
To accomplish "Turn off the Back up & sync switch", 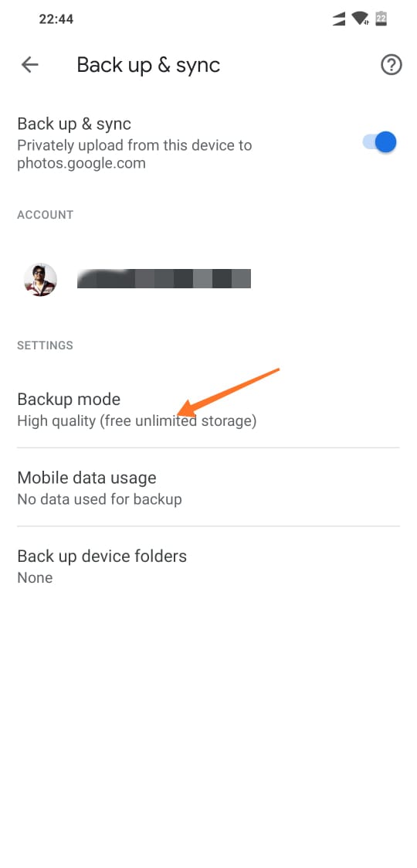I will pos(380,142).
